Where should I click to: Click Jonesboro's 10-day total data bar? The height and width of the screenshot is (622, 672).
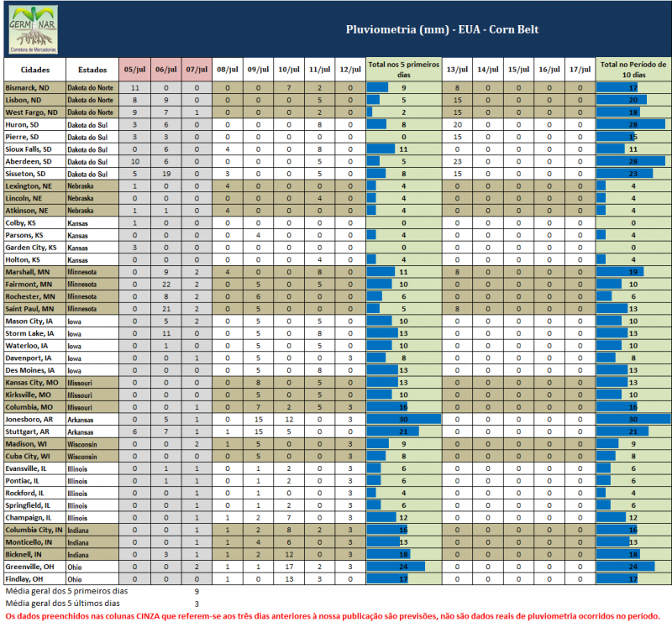(633, 419)
